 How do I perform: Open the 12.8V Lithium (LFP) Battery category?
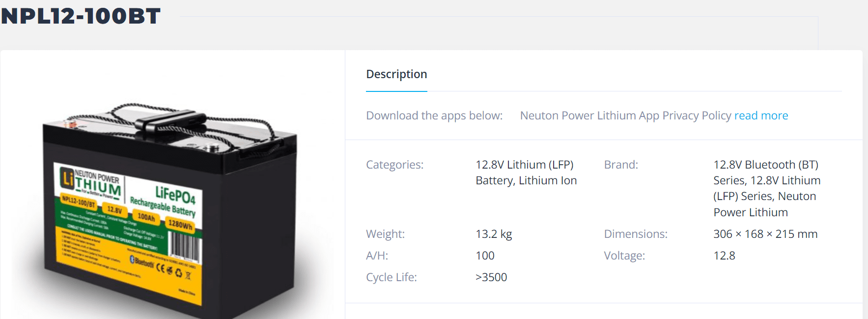point(524,165)
